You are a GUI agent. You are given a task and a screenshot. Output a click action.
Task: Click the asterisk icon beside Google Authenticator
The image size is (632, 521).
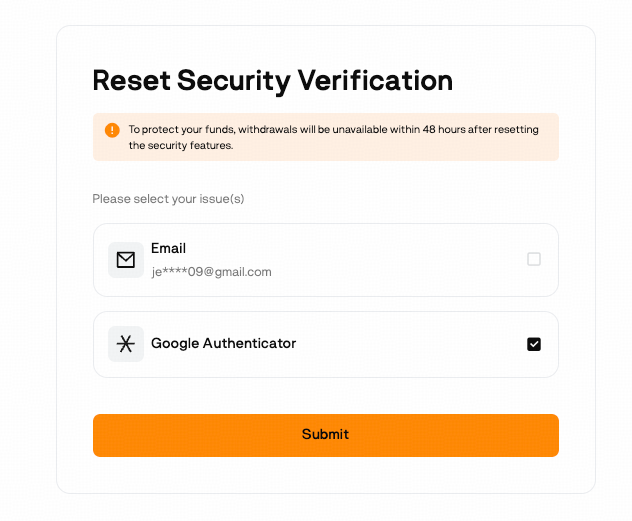coord(126,344)
